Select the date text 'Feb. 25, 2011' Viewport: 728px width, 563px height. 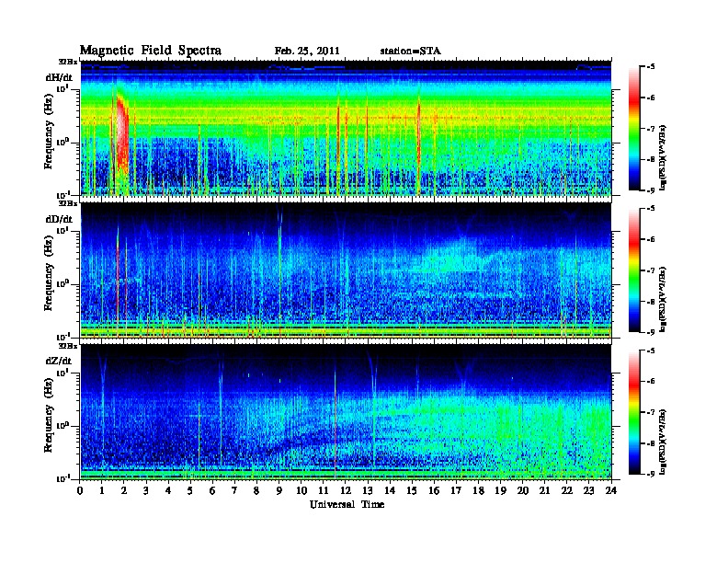click(307, 52)
